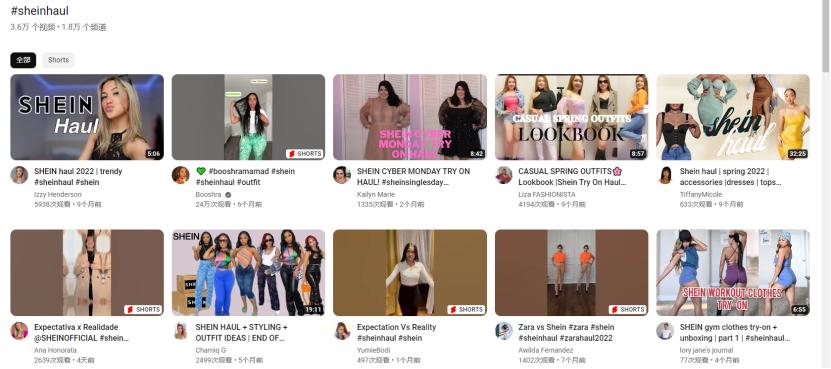This screenshot has width=831, height=369.
Task: Click the Shorts badge on Expectativa x Realidade thumbnail
Action: 143,310
